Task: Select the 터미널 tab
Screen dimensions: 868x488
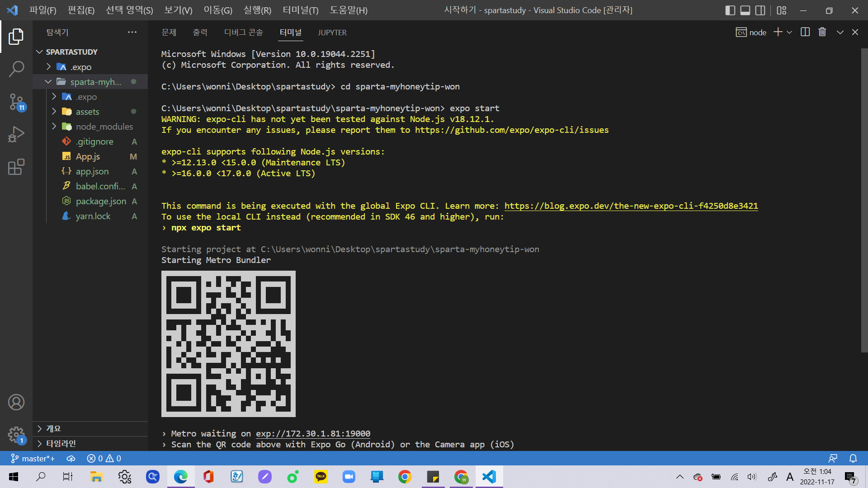Action: pyautogui.click(x=291, y=33)
